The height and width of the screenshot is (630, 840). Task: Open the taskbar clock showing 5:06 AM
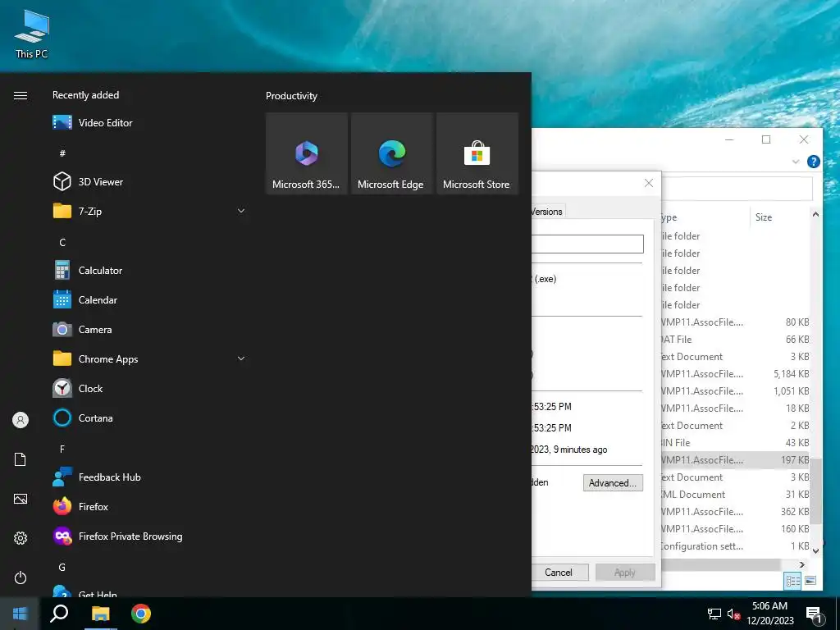click(x=769, y=614)
